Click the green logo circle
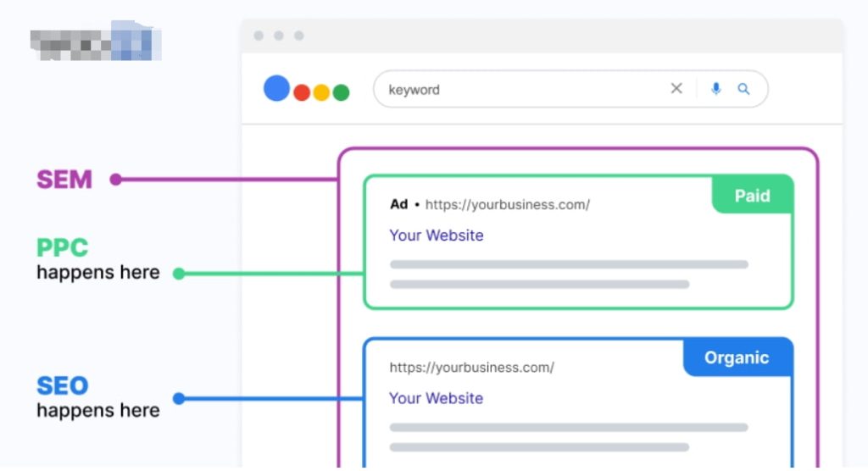The height and width of the screenshot is (471, 868). [x=341, y=93]
